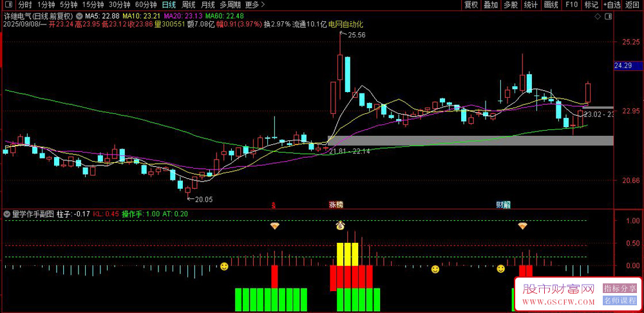Click the MA20: 23.13 indicator label
Image resolution: width=644 pixels, height=313 pixels.
click(183, 17)
